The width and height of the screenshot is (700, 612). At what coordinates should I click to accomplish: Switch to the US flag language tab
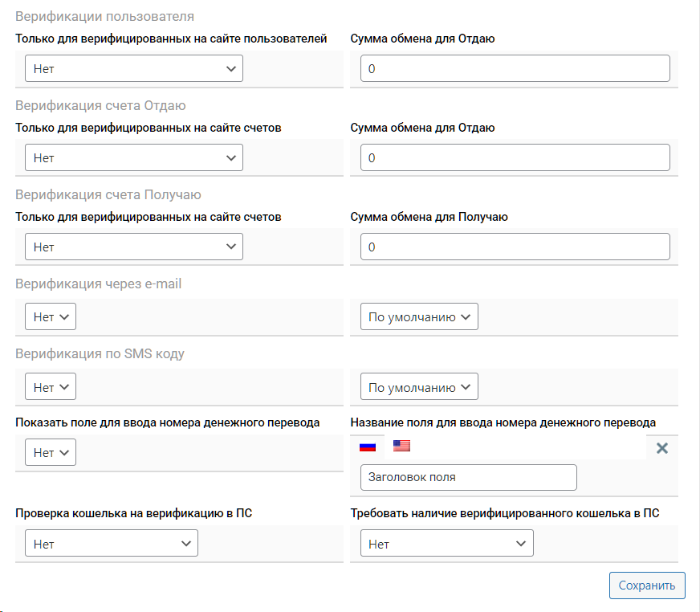(x=401, y=446)
